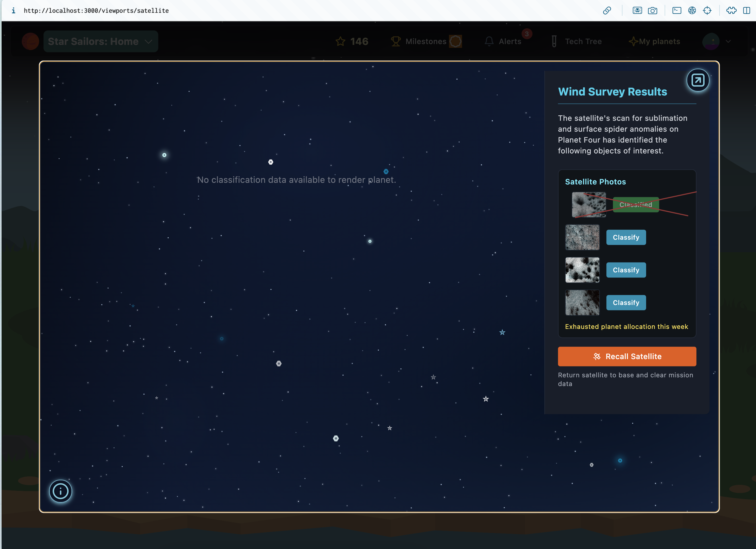Screen dimensions: 756x549
Task: Click the camera screenshot icon
Action: coord(652,11)
